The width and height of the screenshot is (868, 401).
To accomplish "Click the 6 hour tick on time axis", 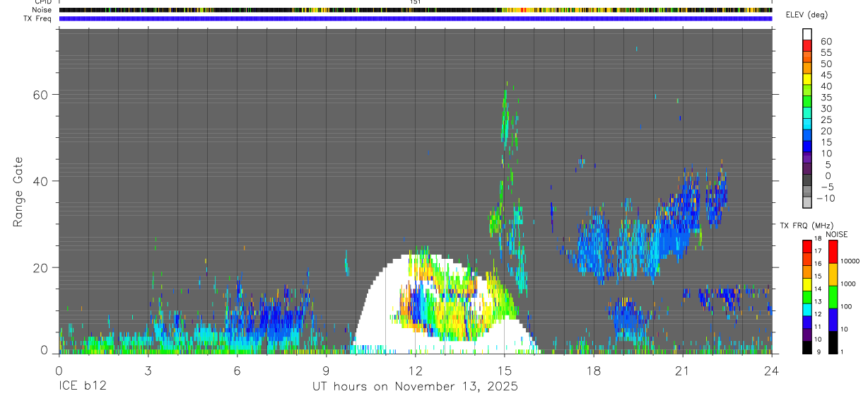I will pyautogui.click(x=237, y=370).
